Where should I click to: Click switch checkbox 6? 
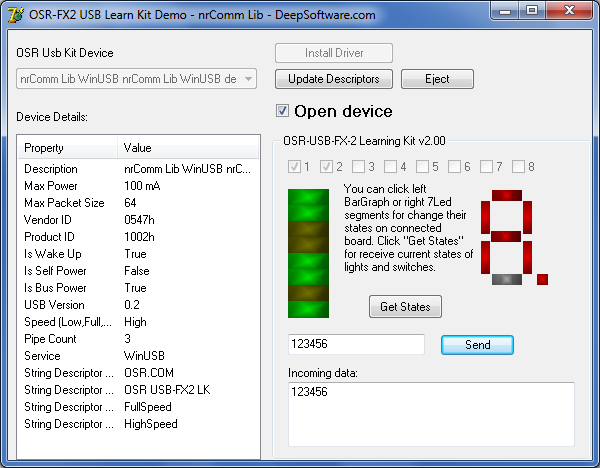[x=455, y=166]
